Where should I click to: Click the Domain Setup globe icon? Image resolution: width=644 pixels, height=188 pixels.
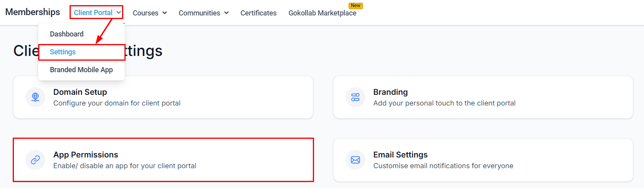[35, 97]
